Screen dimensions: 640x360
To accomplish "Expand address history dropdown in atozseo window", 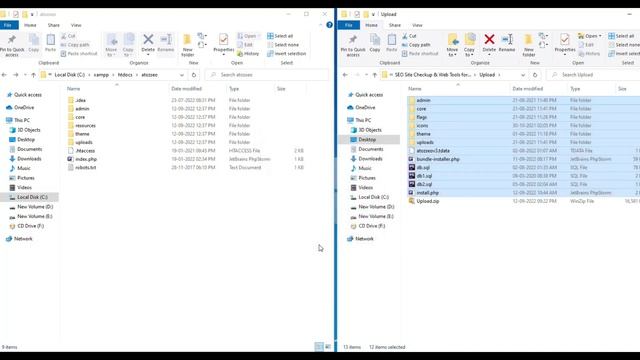I will coord(182,75).
